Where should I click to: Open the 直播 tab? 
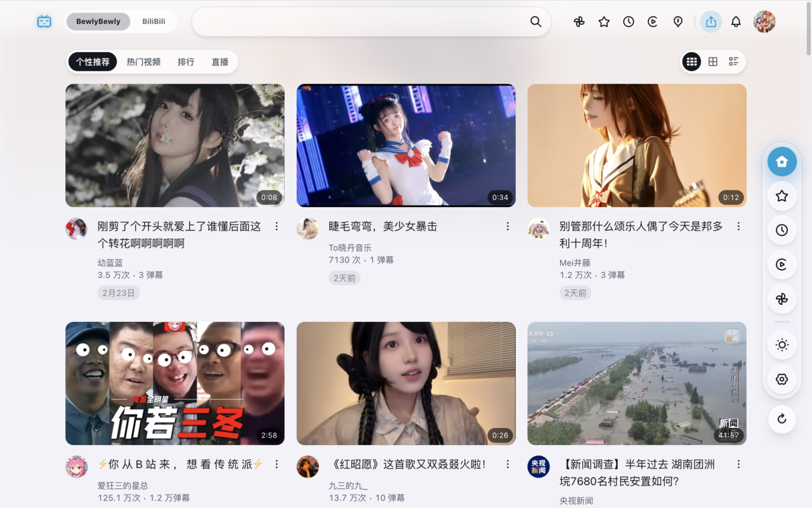click(x=219, y=62)
